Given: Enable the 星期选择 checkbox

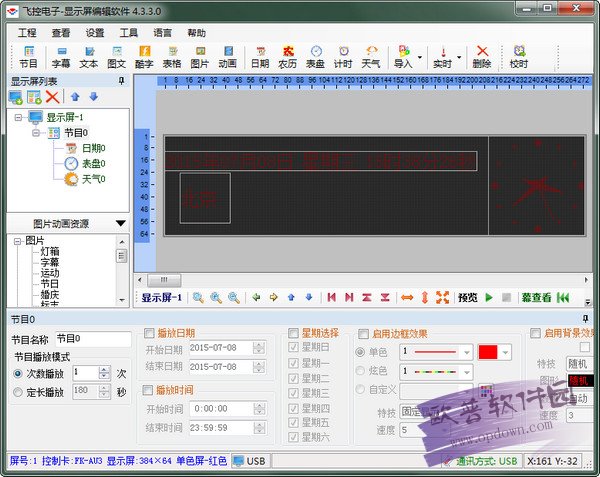Looking at the screenshot, I should coord(293,333).
